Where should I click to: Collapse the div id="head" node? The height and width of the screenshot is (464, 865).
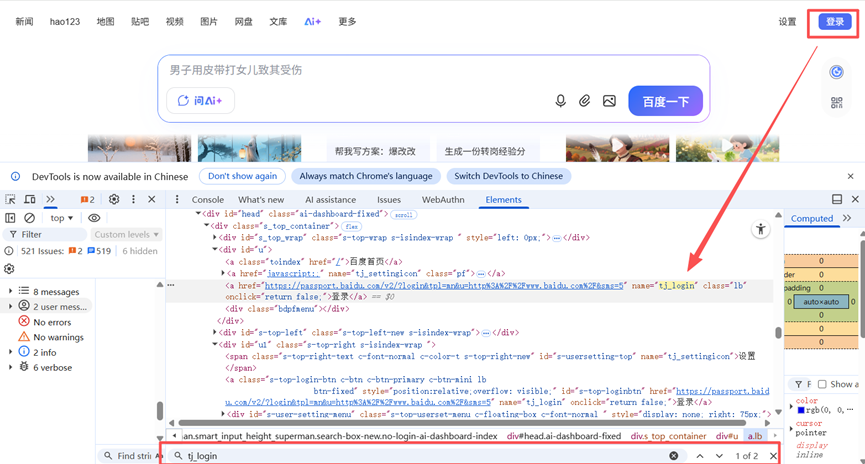[x=198, y=214]
